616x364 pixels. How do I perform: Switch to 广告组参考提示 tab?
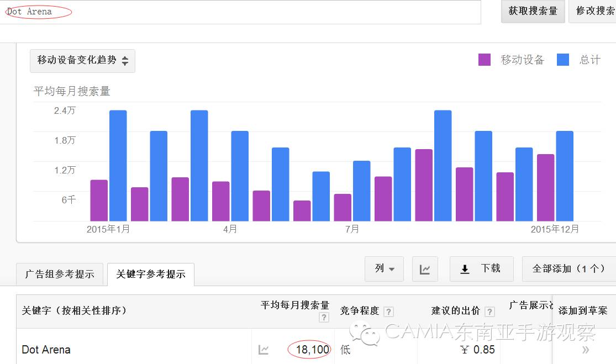[60, 274]
